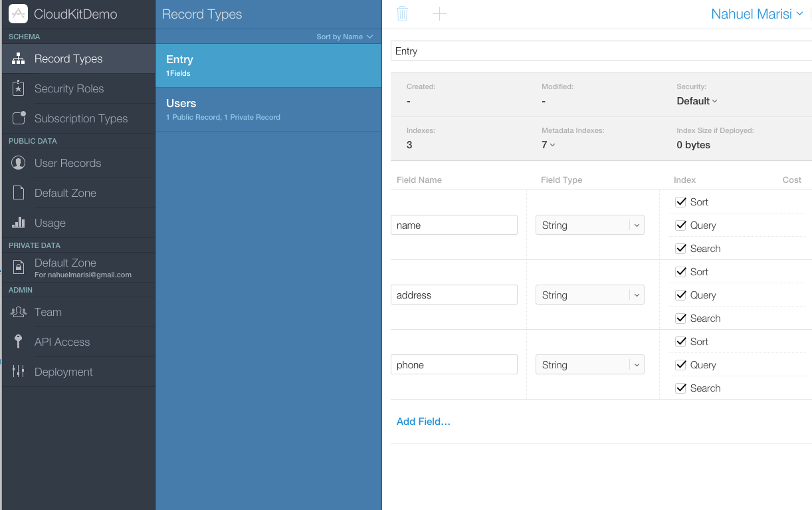Screen dimensions: 812x510
Task: Uncheck Sort index for name field
Action: [680, 201]
